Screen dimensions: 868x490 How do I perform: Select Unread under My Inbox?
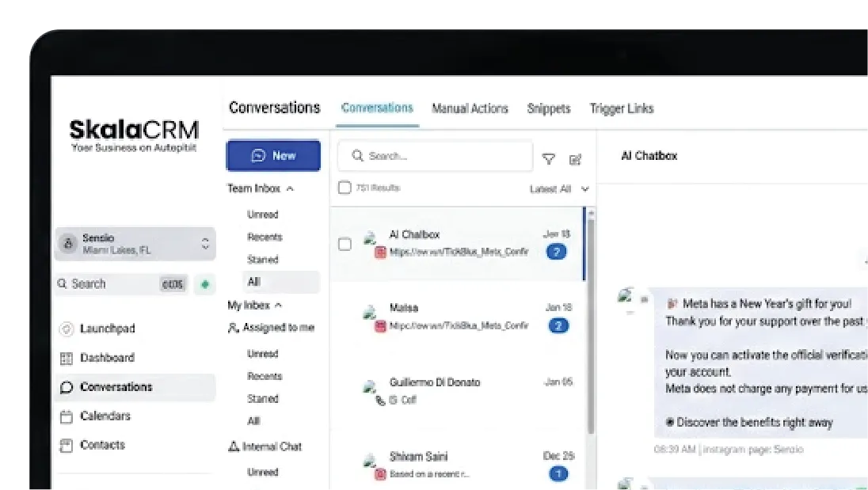coord(262,354)
